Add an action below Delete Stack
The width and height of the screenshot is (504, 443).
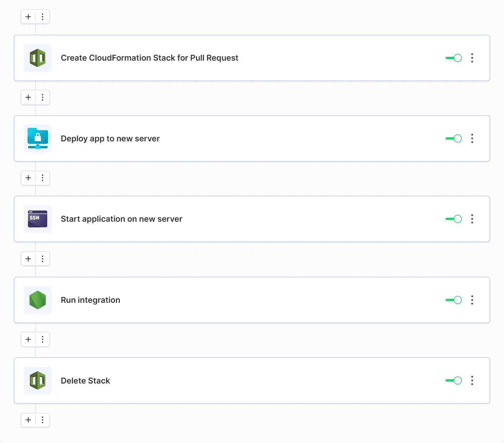coord(28,420)
